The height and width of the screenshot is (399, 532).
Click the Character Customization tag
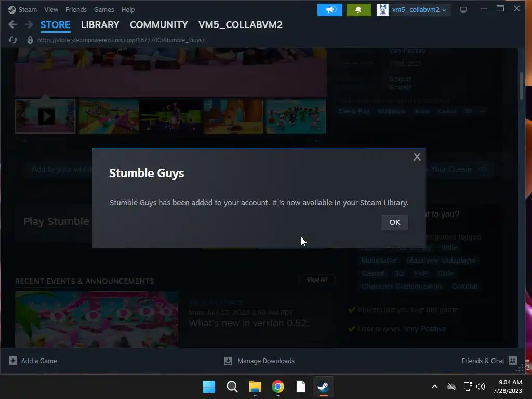pyautogui.click(x=402, y=286)
